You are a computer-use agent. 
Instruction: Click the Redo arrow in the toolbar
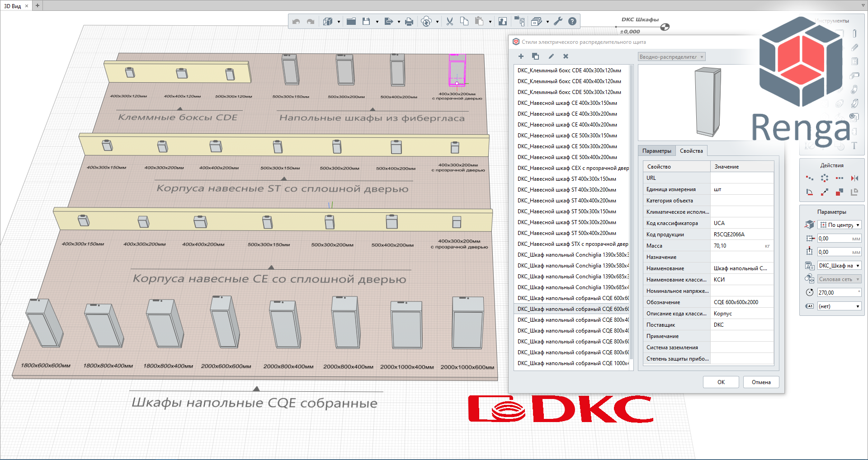311,21
